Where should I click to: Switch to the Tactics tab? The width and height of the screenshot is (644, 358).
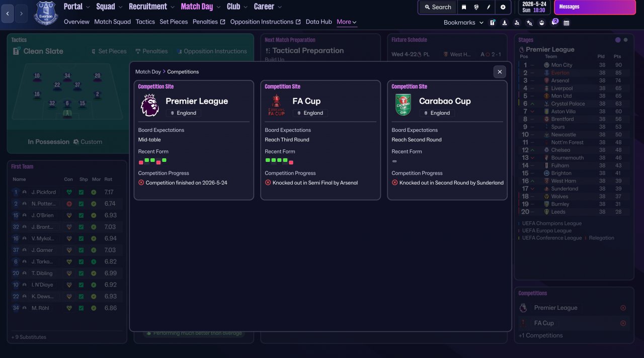(x=145, y=22)
